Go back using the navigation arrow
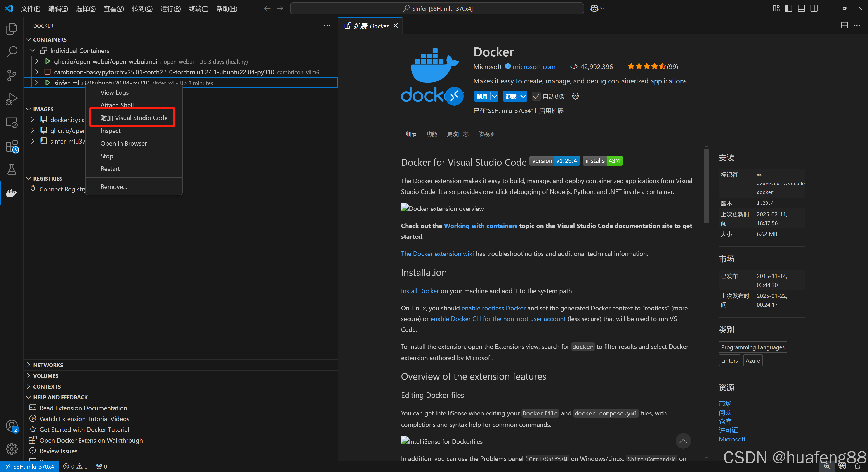 tap(267, 8)
